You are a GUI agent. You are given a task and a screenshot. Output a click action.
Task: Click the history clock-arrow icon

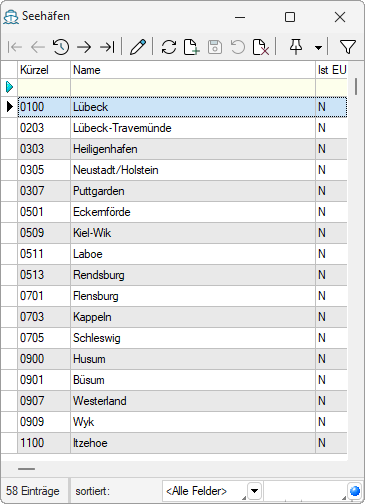(61, 47)
